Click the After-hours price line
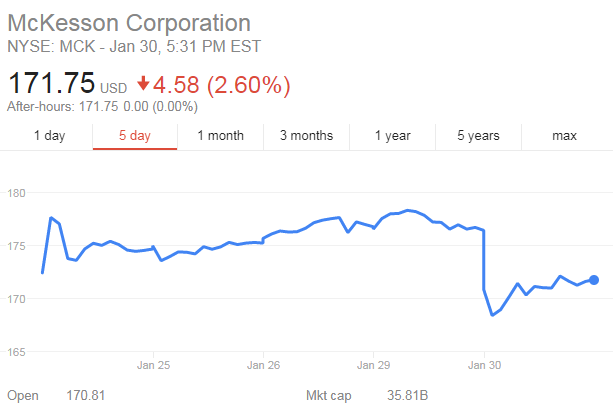 coord(86,107)
